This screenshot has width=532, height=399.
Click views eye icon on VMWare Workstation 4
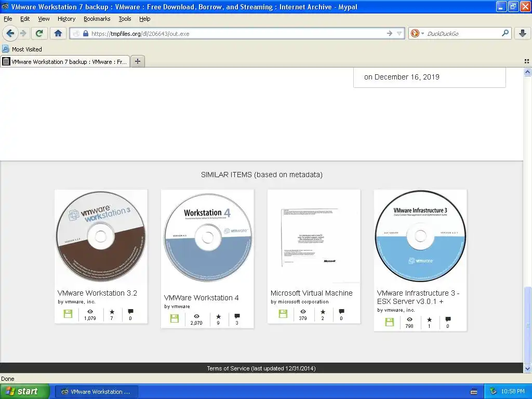point(196,316)
